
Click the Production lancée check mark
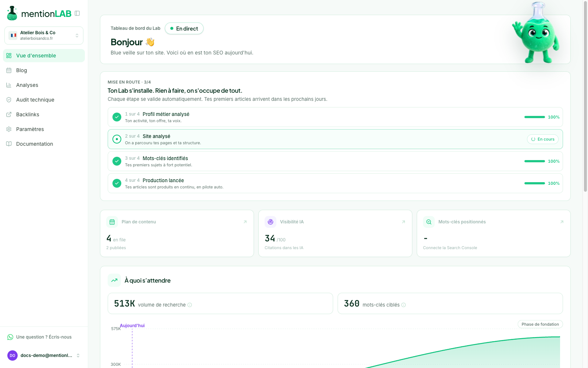tap(117, 183)
